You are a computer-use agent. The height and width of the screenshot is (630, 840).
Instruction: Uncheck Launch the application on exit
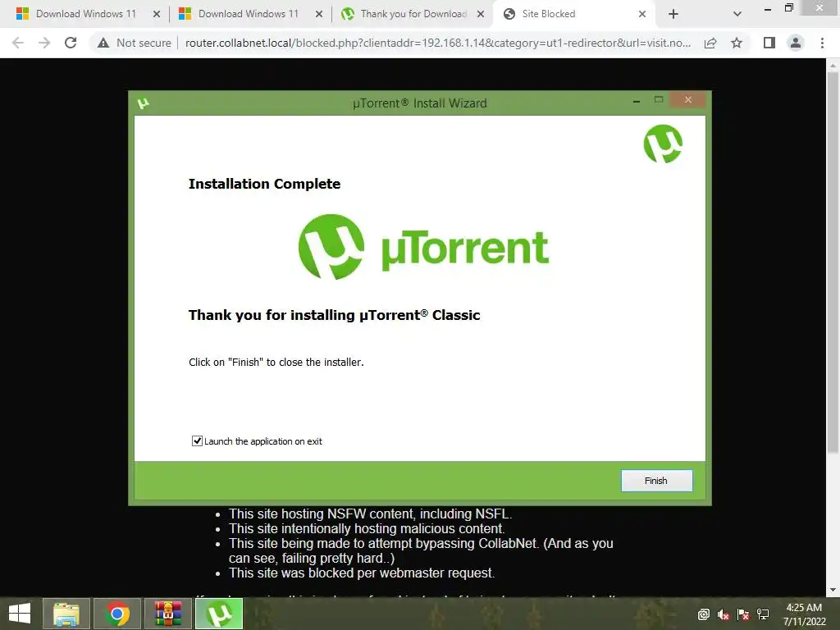pos(197,441)
